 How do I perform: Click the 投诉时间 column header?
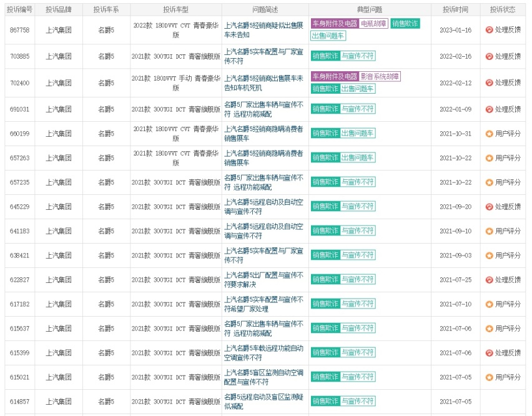click(456, 9)
